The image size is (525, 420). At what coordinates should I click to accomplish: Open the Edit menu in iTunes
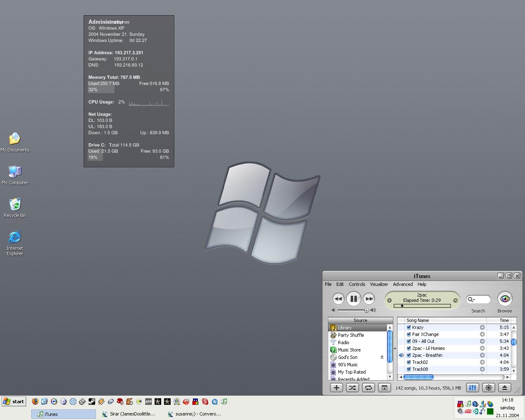[x=340, y=284]
